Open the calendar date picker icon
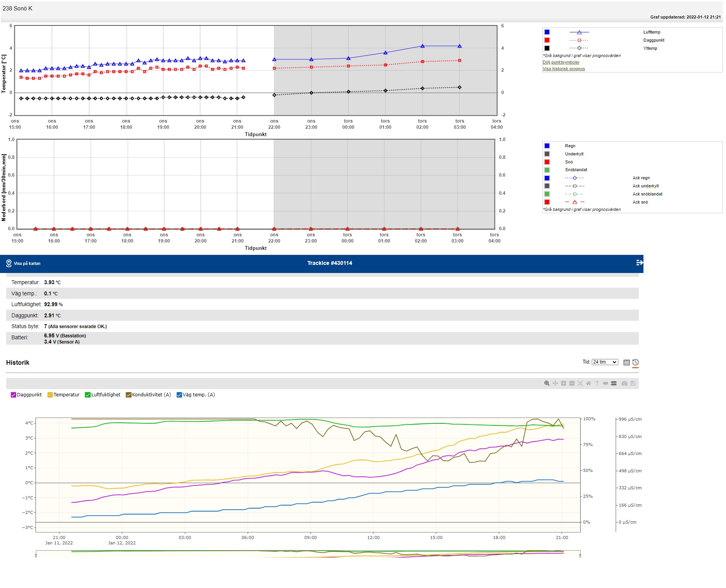Viewport: 726px width, 588px height. tap(626, 362)
